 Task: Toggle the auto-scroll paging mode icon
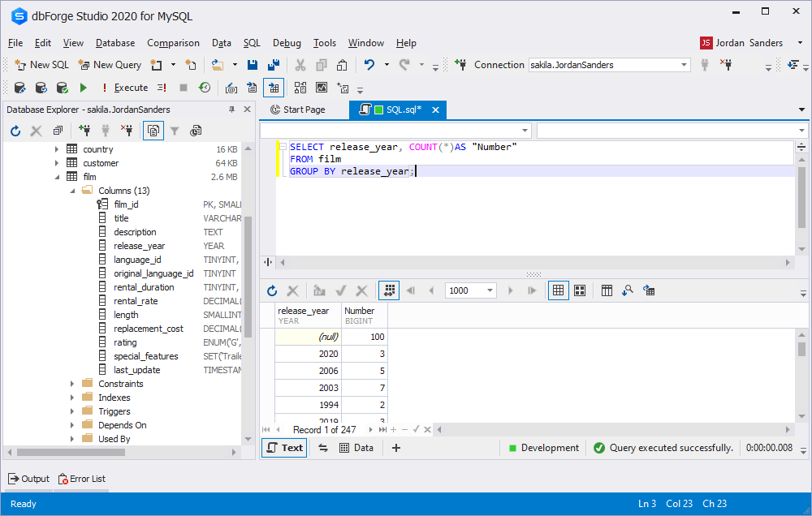(x=388, y=290)
